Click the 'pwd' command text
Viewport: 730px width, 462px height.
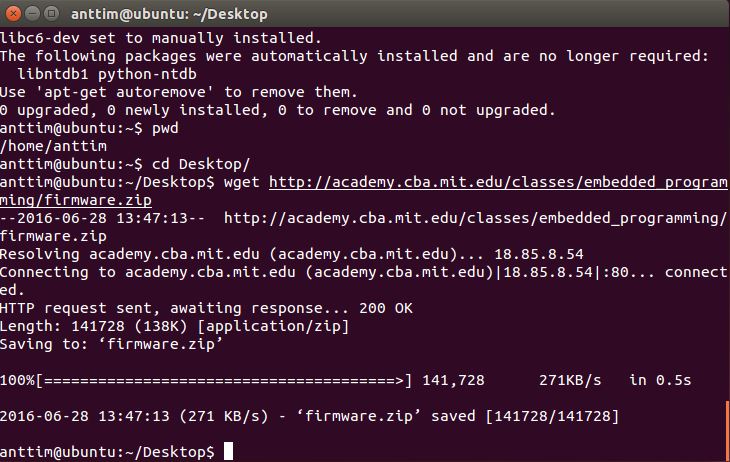[165, 129]
